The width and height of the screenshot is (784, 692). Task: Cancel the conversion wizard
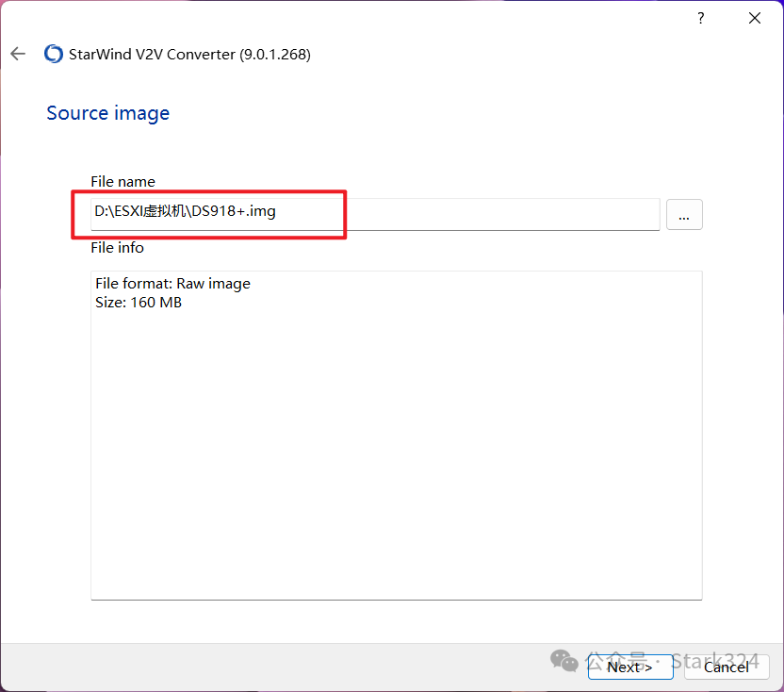(726, 667)
